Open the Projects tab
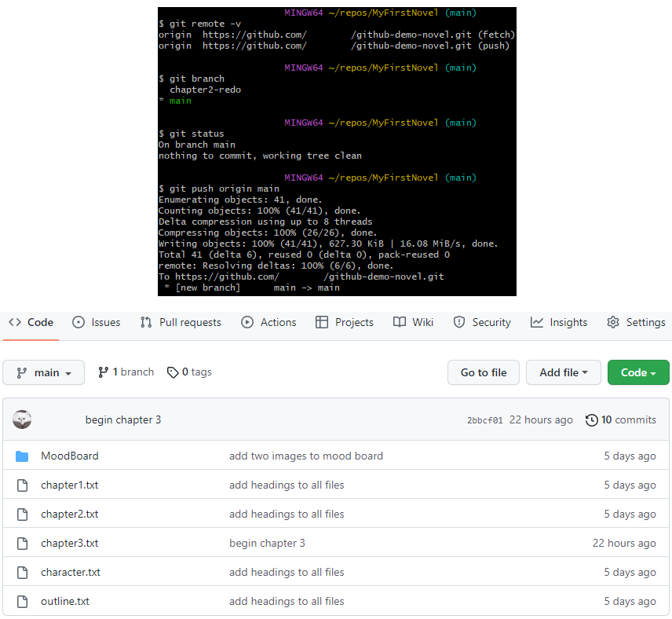The height and width of the screenshot is (619, 672). pyautogui.click(x=345, y=322)
